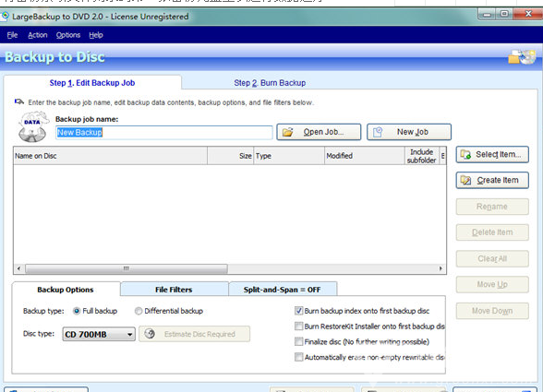Click Estimate Disc Required button
Viewport: 543px width, 392px height.
point(194,334)
